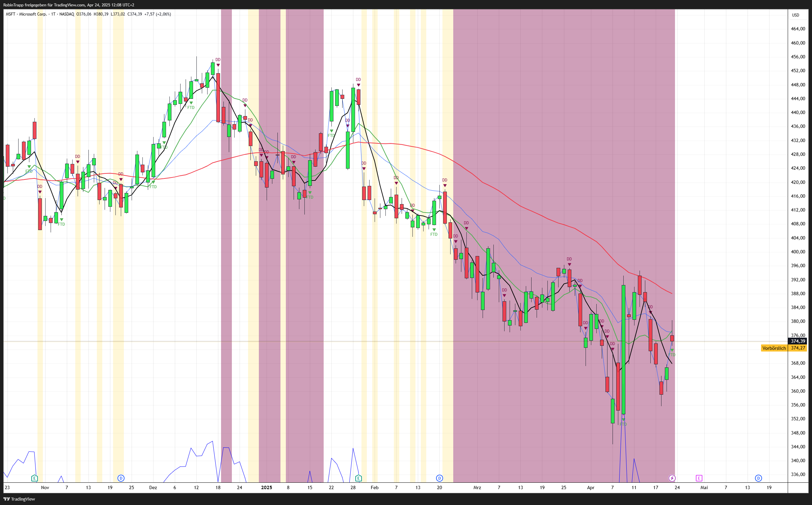Click the Vorbörslich pre-market price label
This screenshot has width=812, height=505.
(x=774, y=348)
